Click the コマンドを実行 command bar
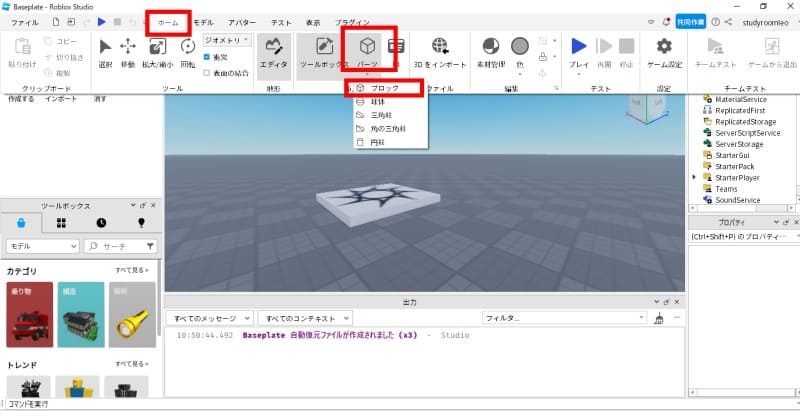Image resolution: width=800 pixels, height=418 pixels. [x=398, y=404]
